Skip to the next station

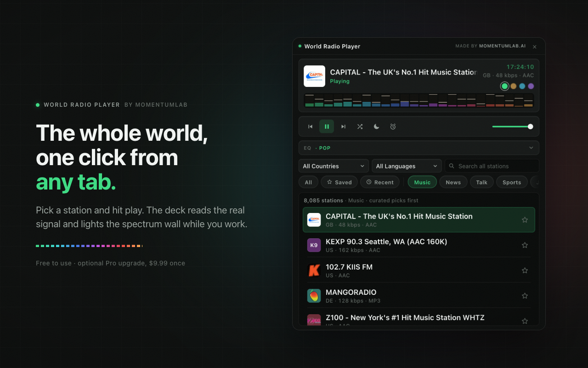343,126
